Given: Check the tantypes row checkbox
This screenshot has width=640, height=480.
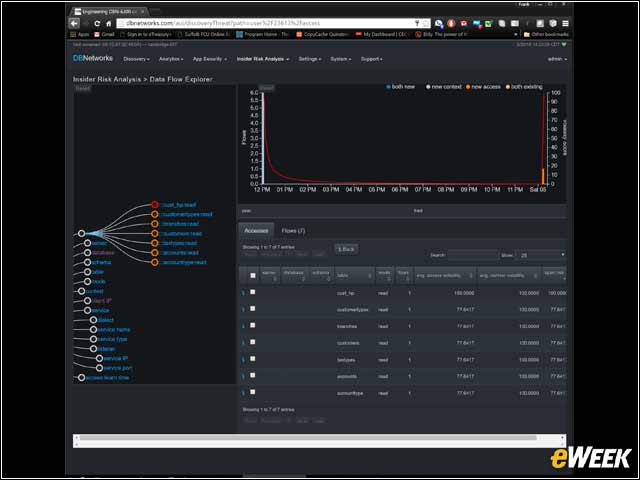Looking at the screenshot, I should click(253, 359).
